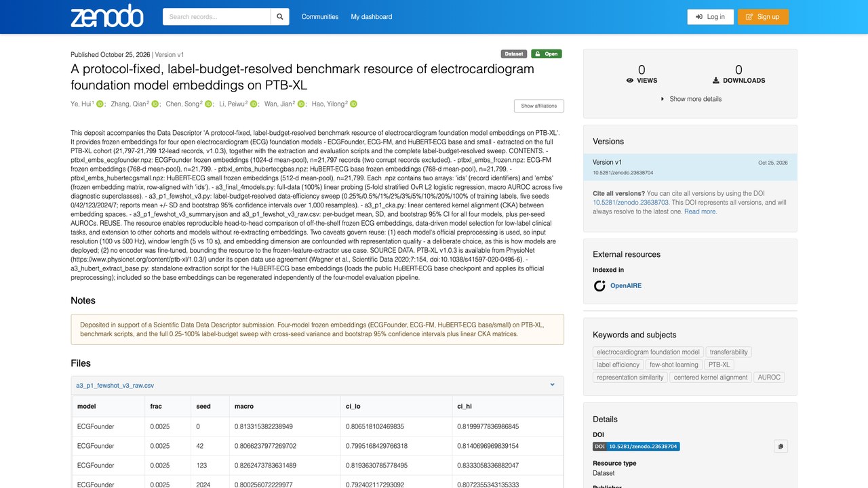Select the Version v1 entry
This screenshot has width=868, height=488.
coord(690,167)
